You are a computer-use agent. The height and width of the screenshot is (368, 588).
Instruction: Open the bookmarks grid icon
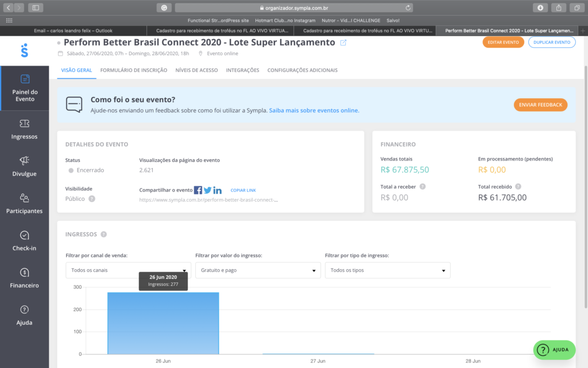click(x=9, y=21)
